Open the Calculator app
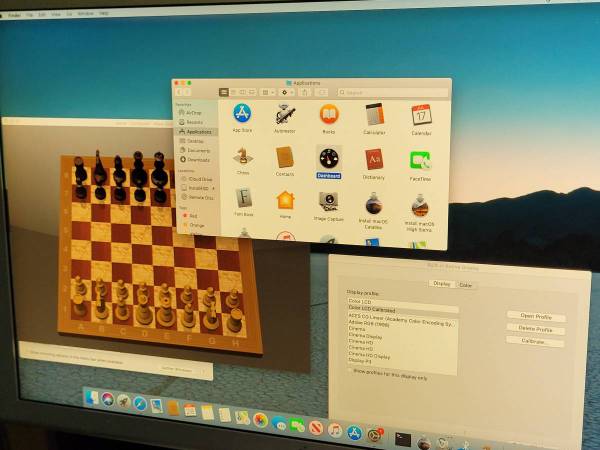This screenshot has height=450, width=600. pyautogui.click(x=374, y=114)
